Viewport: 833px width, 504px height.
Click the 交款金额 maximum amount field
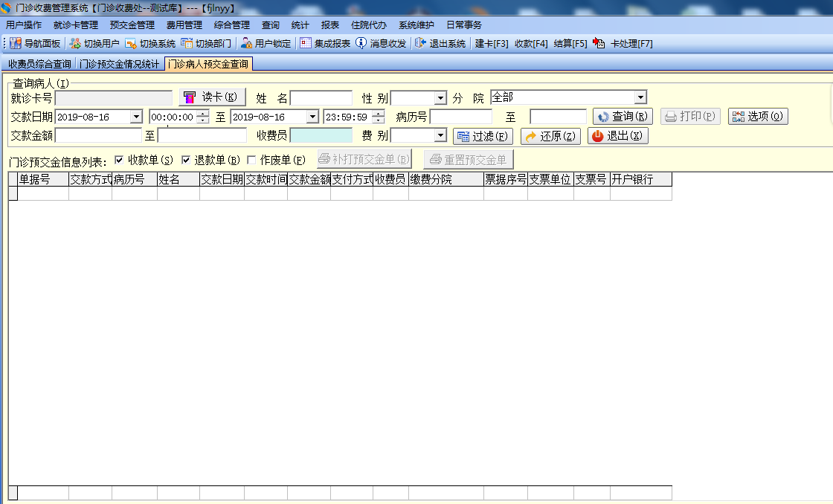tap(202, 136)
